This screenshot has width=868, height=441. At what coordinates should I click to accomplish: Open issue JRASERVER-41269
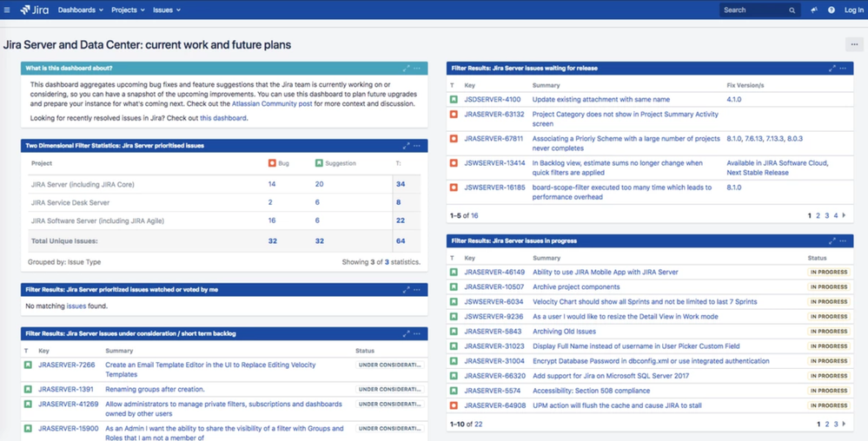(68, 405)
